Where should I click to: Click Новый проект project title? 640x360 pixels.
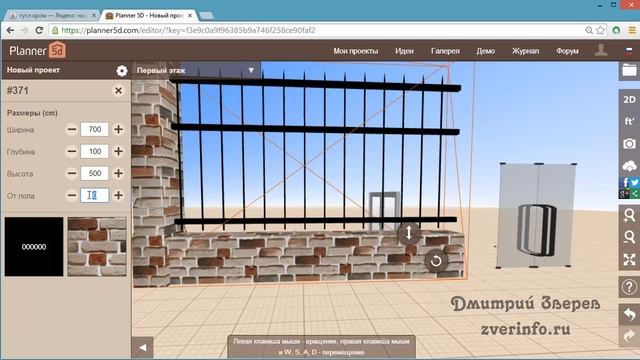(x=33, y=70)
